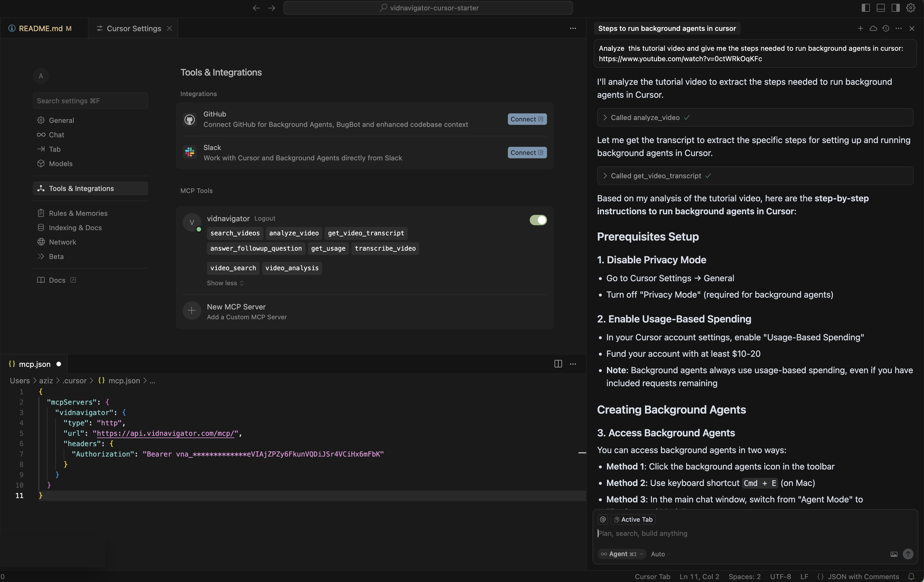The height and width of the screenshot is (582, 924).
Task: Click the Active Tab context chip
Action: (x=633, y=519)
